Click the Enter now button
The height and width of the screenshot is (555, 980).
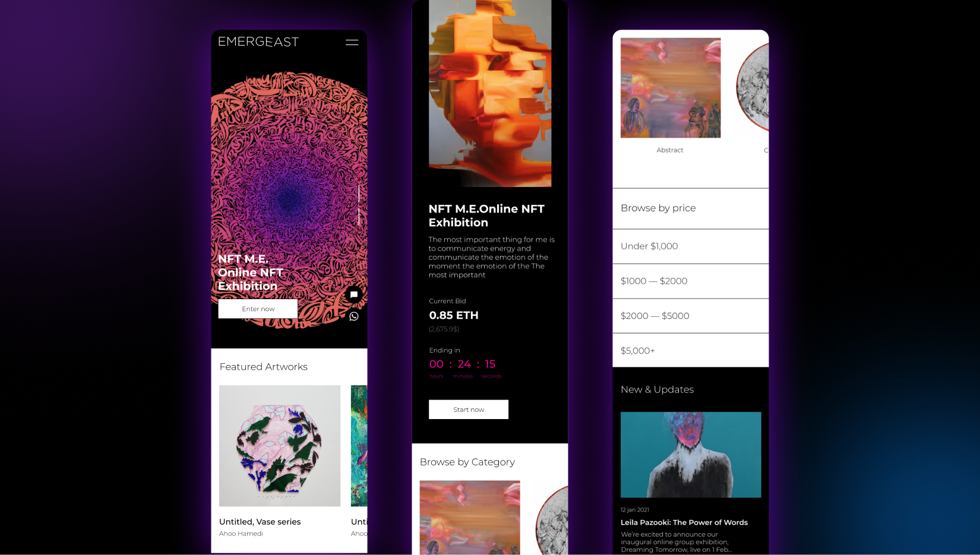[x=258, y=309]
